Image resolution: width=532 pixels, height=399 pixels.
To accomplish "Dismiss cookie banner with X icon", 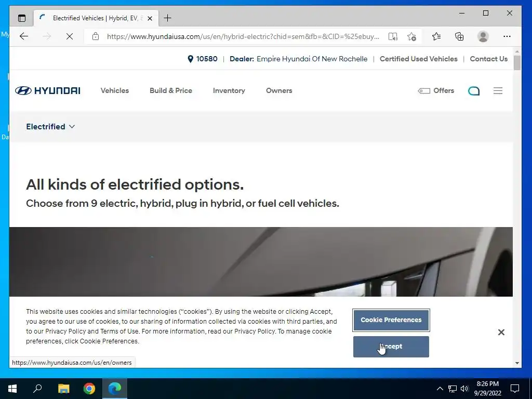I will (x=501, y=332).
